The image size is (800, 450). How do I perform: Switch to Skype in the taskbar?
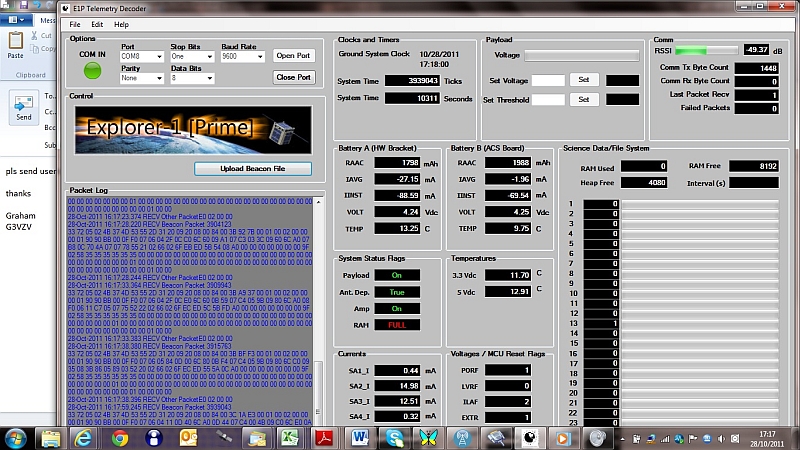[x=394, y=438]
